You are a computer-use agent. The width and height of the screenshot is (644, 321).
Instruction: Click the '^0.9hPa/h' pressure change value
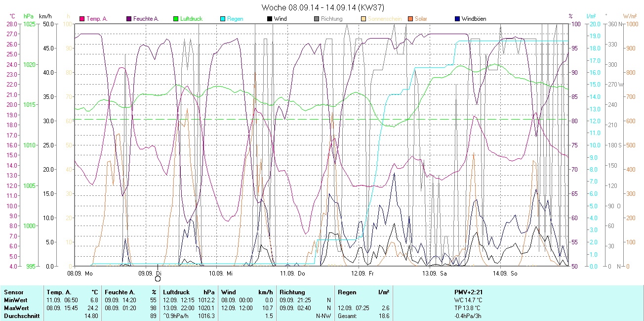(x=176, y=316)
